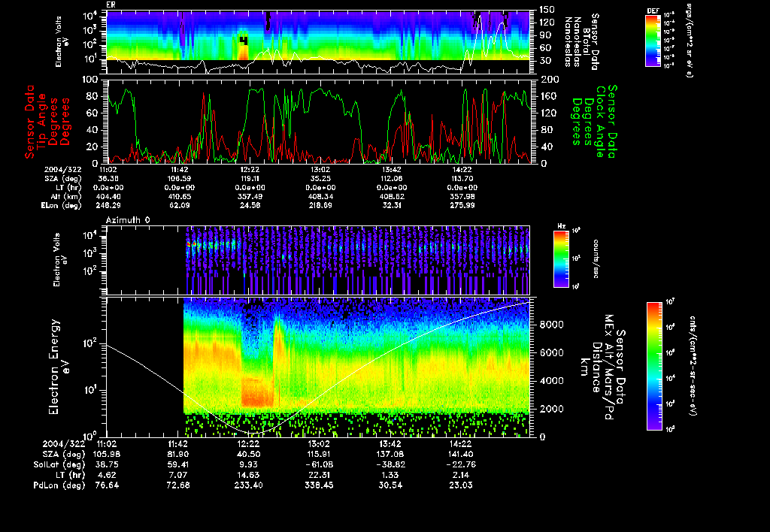Click the Hz counts/sec color bar
770x532 pixels.
(561, 259)
